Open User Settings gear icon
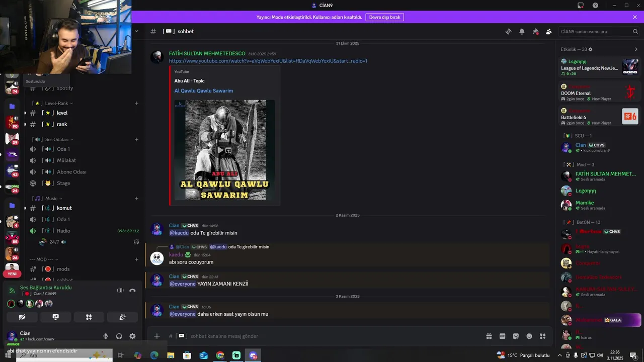This screenshot has height=362, width=644. (132, 336)
